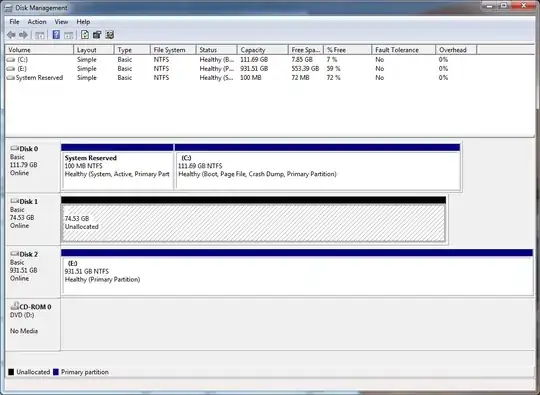This screenshot has height=395, width=540.
Task: Click the System Reserved volume drive icon
Action: 11,78
